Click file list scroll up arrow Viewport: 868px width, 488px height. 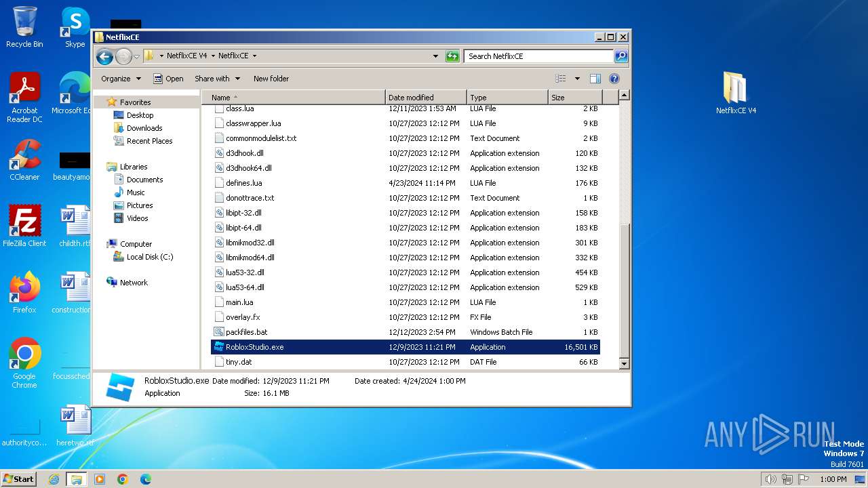[625, 96]
